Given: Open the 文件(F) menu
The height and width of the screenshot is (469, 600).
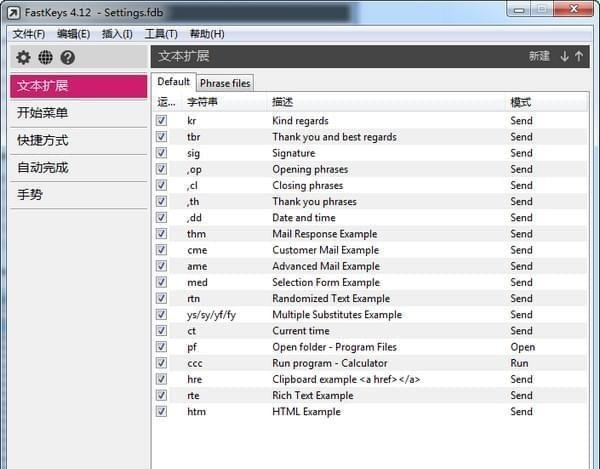Looking at the screenshot, I should (29, 34).
